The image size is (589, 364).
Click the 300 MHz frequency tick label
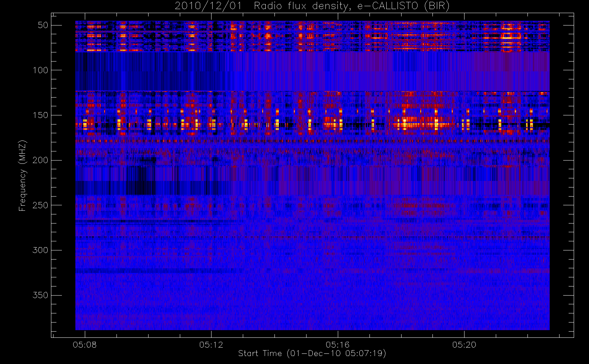point(40,250)
